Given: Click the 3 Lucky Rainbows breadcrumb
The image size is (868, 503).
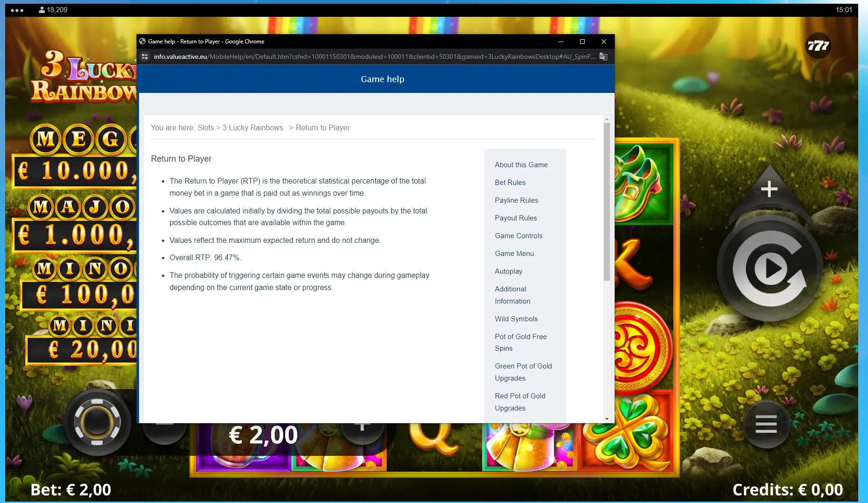Looking at the screenshot, I should (252, 128).
